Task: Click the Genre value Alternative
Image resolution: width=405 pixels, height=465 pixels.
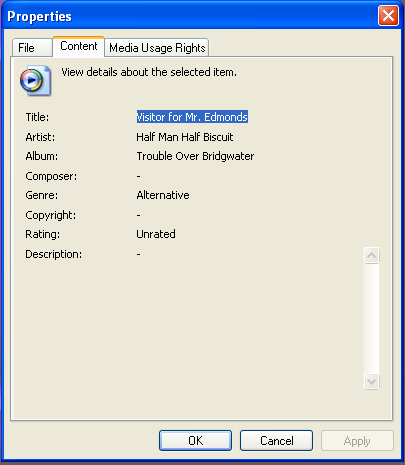Action: pyautogui.click(x=163, y=195)
